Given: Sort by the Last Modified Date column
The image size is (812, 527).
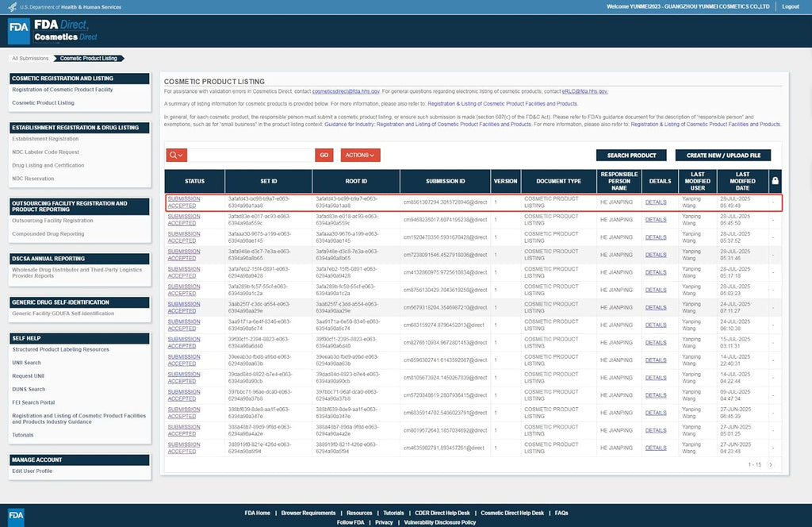Looking at the screenshot, I should [742, 182].
